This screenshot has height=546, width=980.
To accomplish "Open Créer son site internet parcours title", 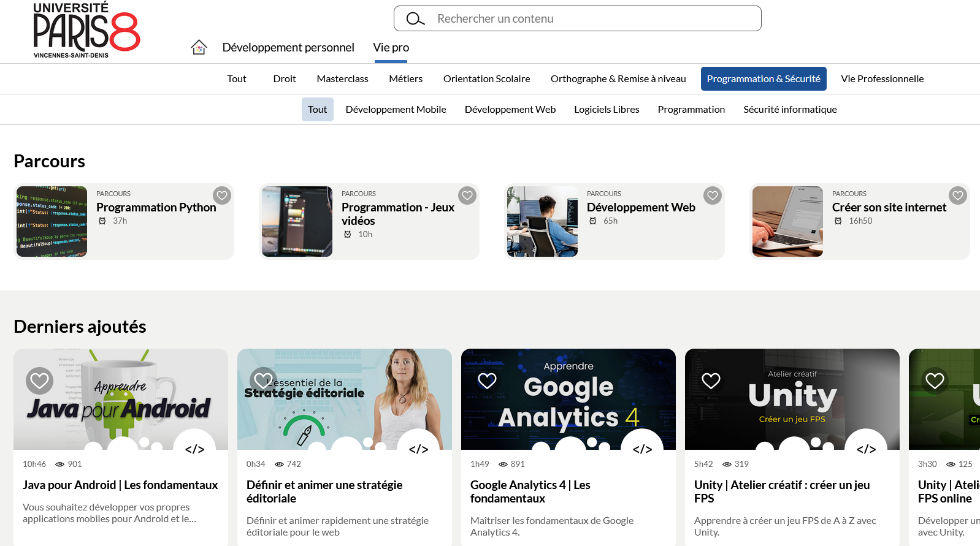I will point(889,207).
